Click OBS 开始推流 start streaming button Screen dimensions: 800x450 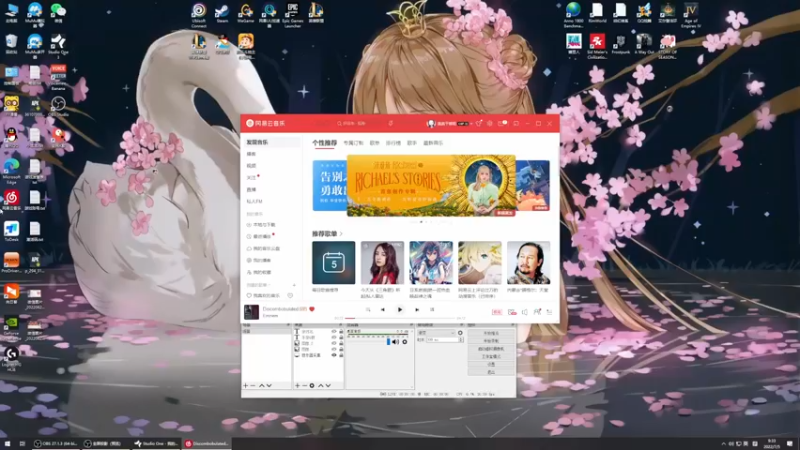(x=491, y=333)
